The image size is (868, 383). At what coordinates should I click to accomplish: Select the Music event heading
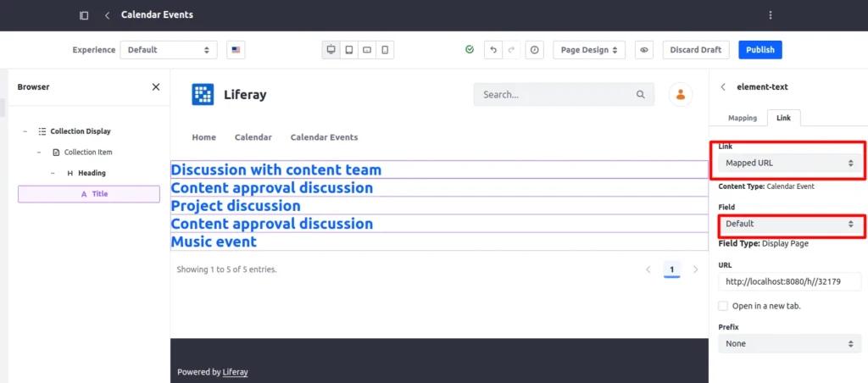(x=214, y=241)
